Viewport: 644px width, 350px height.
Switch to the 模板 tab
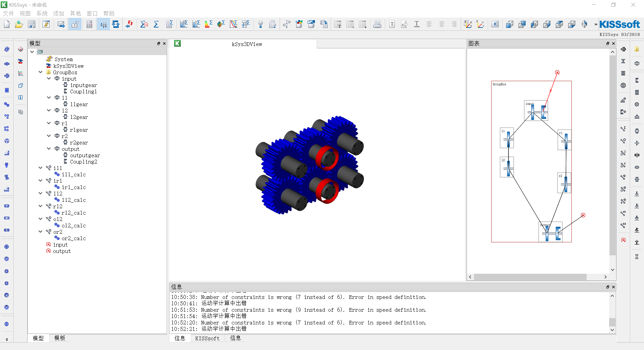point(60,338)
